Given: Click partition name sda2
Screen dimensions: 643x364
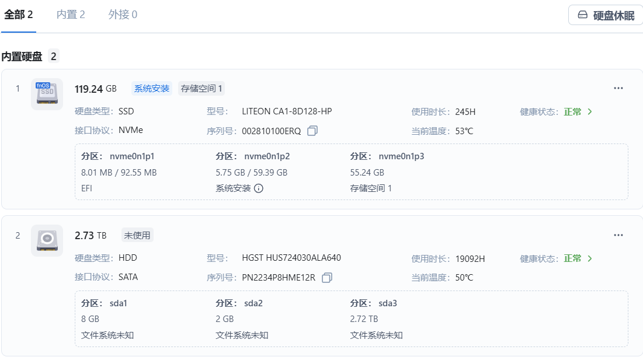Looking at the screenshot, I should coord(253,303).
